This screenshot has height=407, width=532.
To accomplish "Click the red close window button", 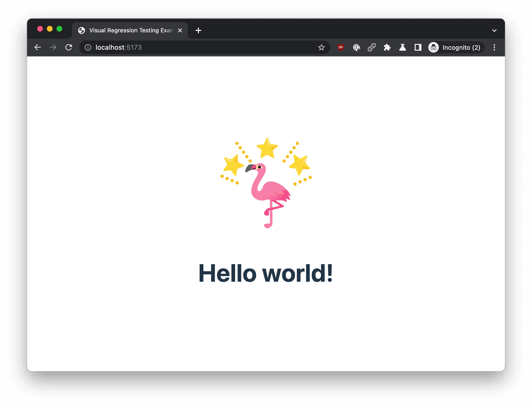I will click(40, 29).
